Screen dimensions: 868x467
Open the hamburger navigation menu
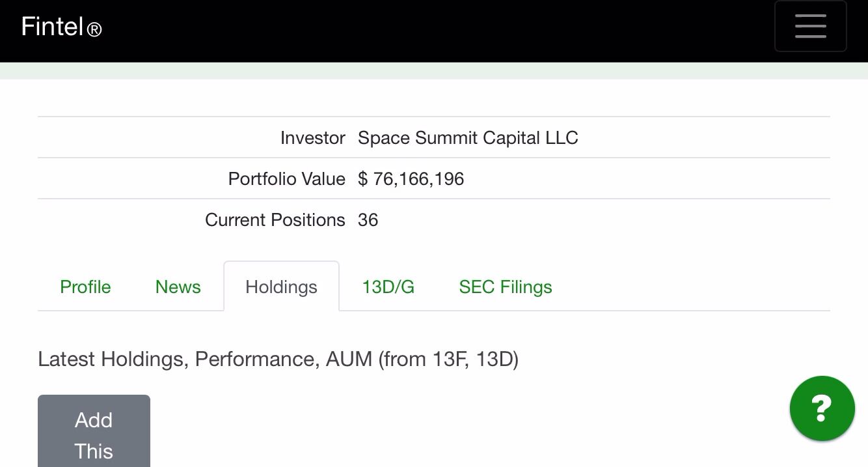[x=810, y=26]
